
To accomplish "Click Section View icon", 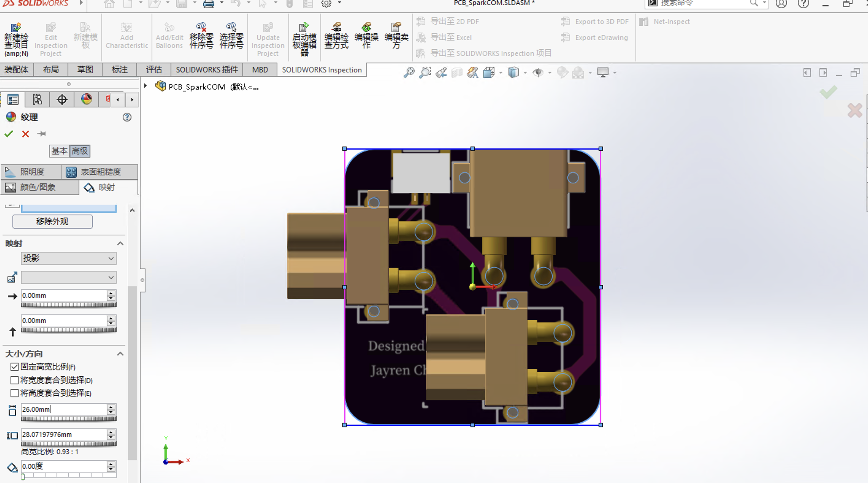I will [x=457, y=72].
